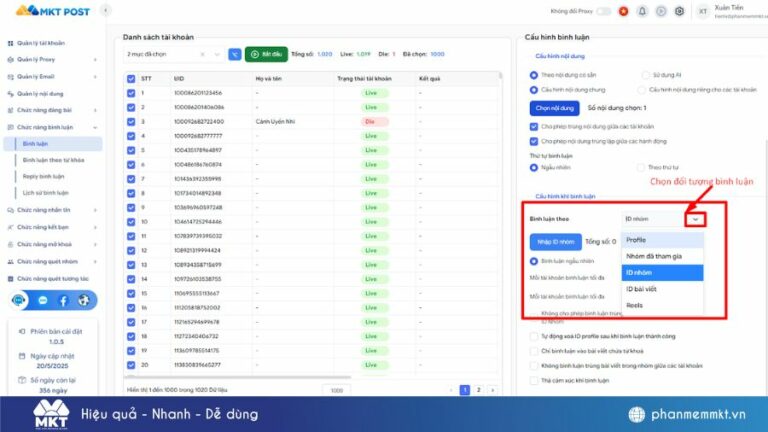Toggle 'Cho phép nội dung trùng lặp giữa các hành động'
Viewport: 768px width, 432px height.
click(x=534, y=142)
